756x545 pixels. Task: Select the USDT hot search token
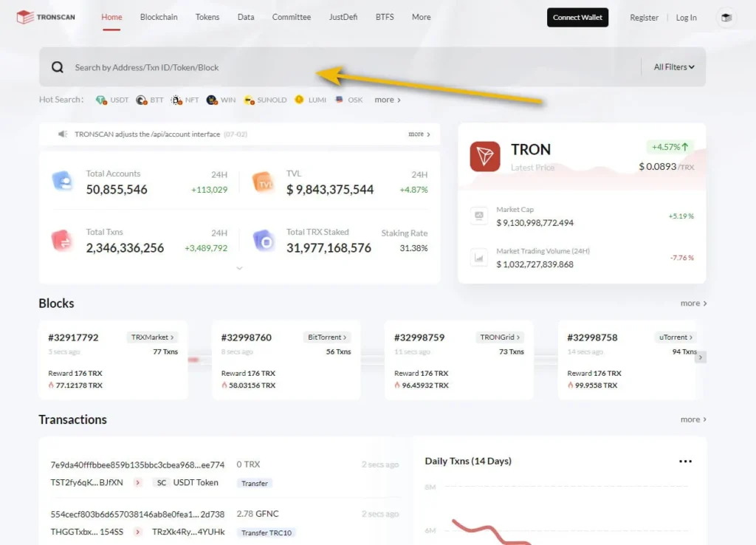(x=112, y=100)
